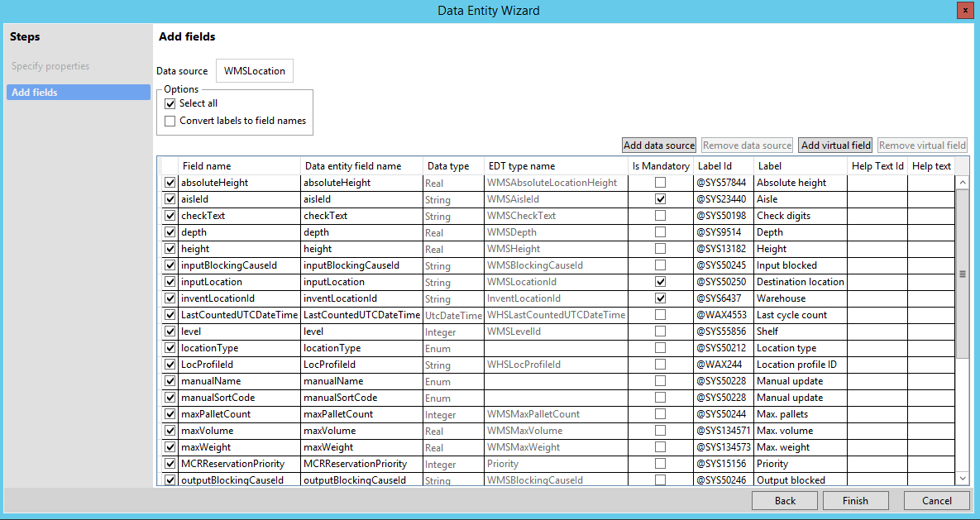Click the @WAX244 label id cell
The width and height of the screenshot is (980, 520).
723,365
